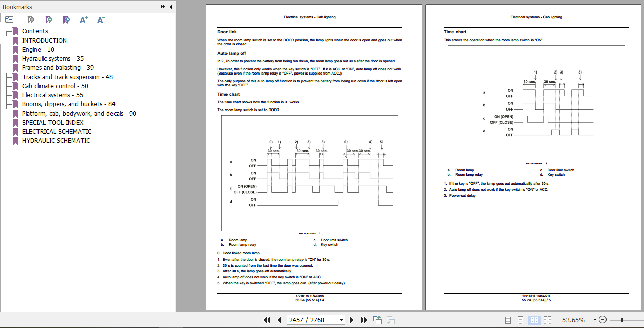Click the add new bookmark icon
The image size is (644, 328).
49,20
